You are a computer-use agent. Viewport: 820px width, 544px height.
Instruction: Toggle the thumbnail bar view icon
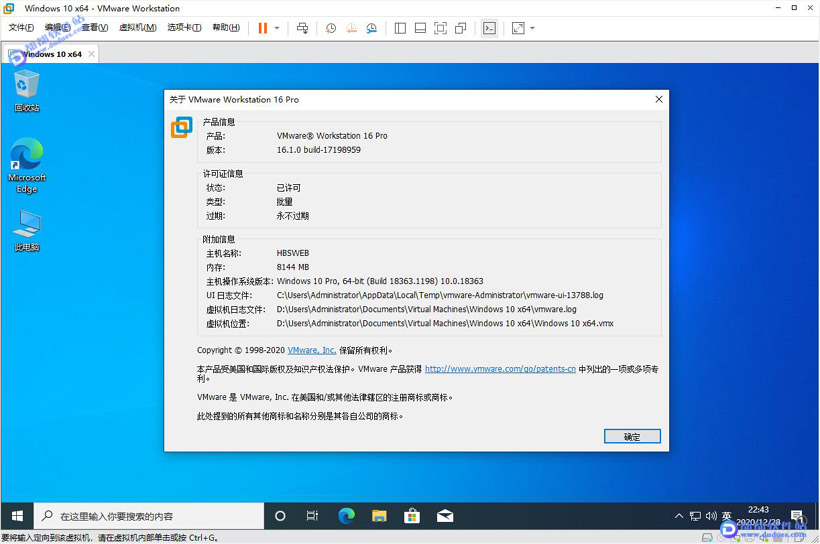pos(420,28)
